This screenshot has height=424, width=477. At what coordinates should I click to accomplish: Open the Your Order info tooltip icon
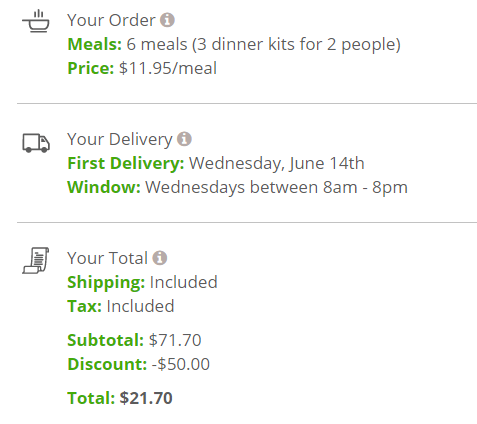point(167,20)
